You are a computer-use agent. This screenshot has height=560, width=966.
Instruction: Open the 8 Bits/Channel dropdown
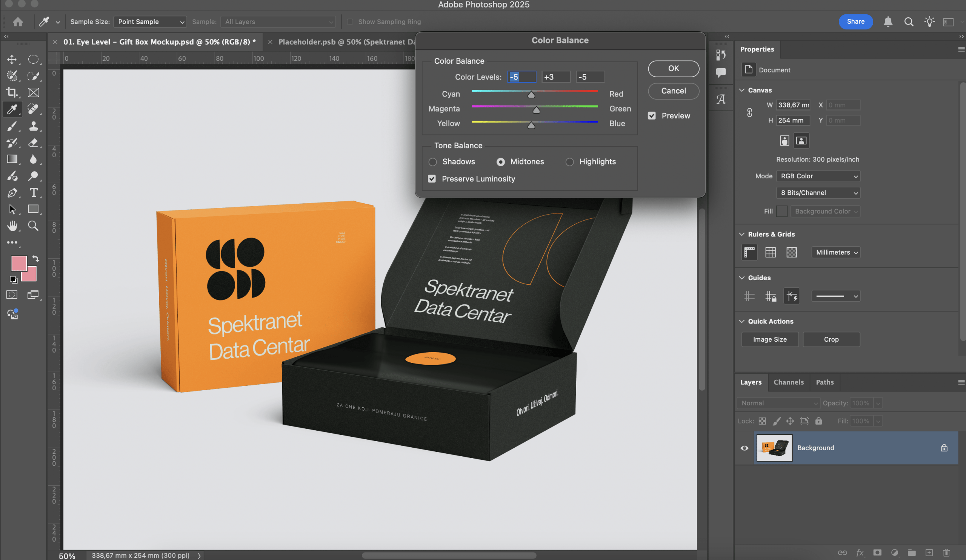click(818, 193)
